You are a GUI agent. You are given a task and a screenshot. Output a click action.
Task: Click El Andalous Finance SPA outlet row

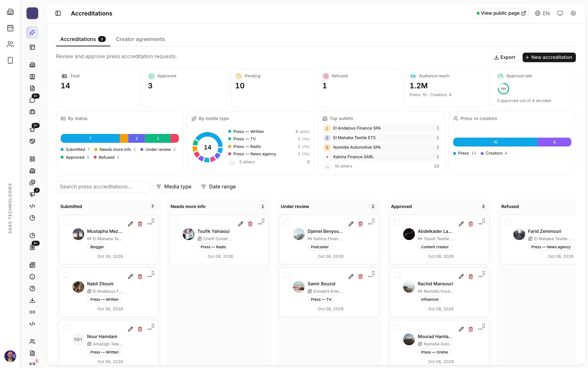381,128
